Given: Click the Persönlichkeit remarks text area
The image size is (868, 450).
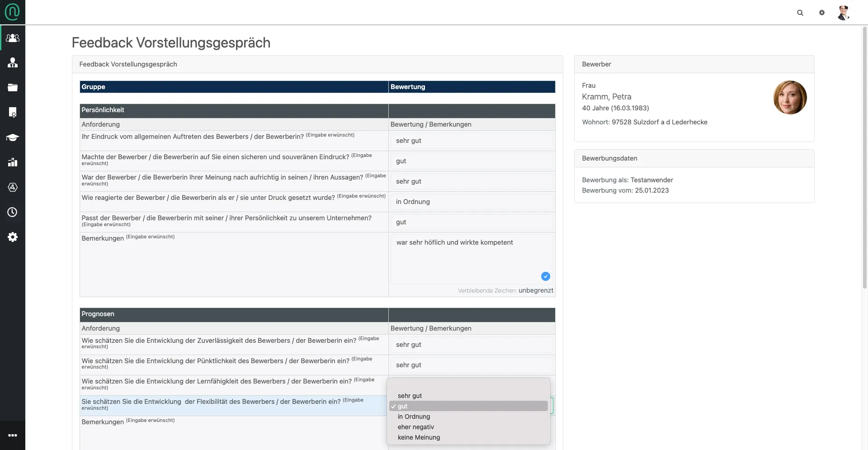Looking at the screenshot, I should coord(472,259).
